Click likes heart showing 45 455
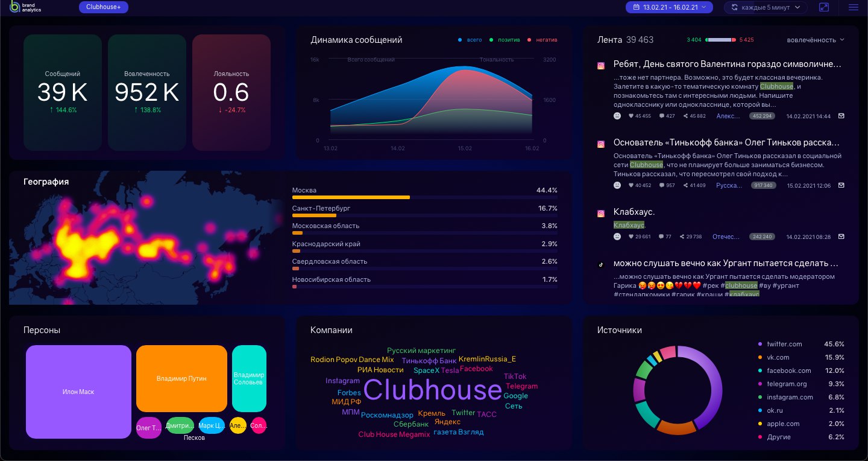Image resolution: width=868 pixels, height=461 pixels. coord(632,116)
